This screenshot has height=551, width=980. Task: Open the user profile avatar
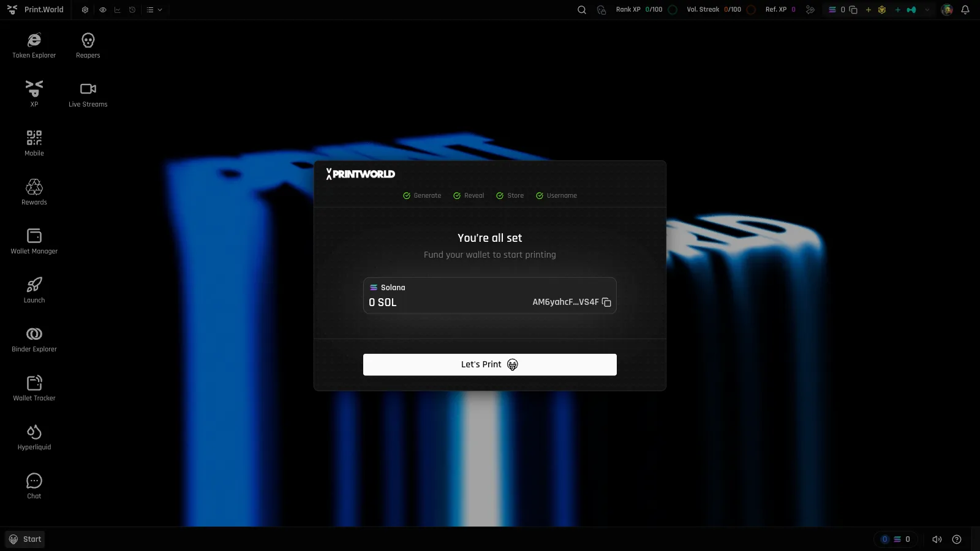pos(947,10)
